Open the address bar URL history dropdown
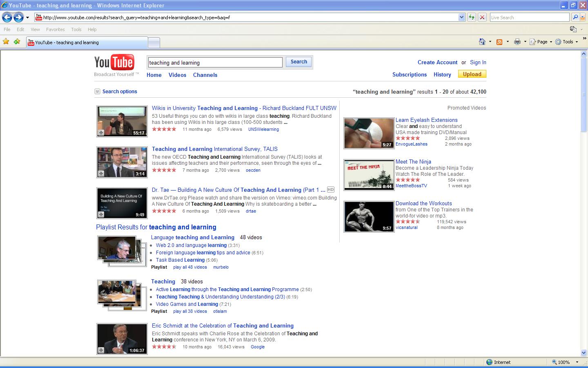Image resolution: width=588 pixels, height=368 pixels. coord(461,17)
